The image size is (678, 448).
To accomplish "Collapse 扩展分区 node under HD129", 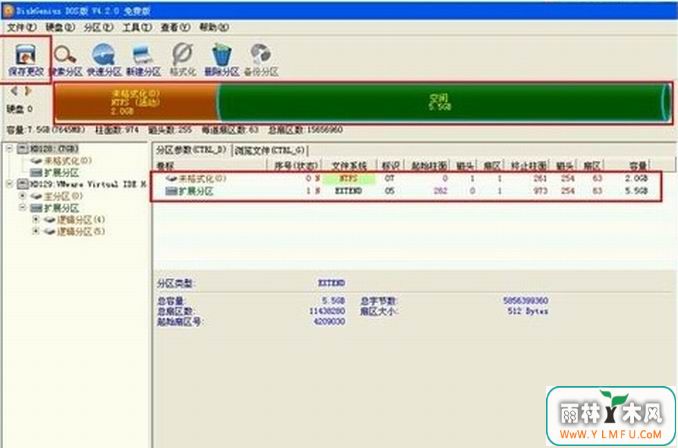I will tap(22, 208).
